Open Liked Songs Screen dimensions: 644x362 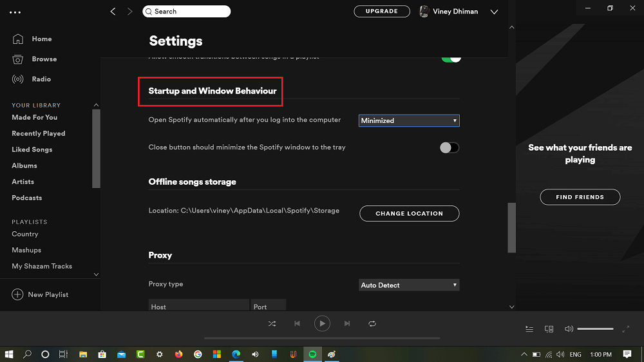pos(32,149)
